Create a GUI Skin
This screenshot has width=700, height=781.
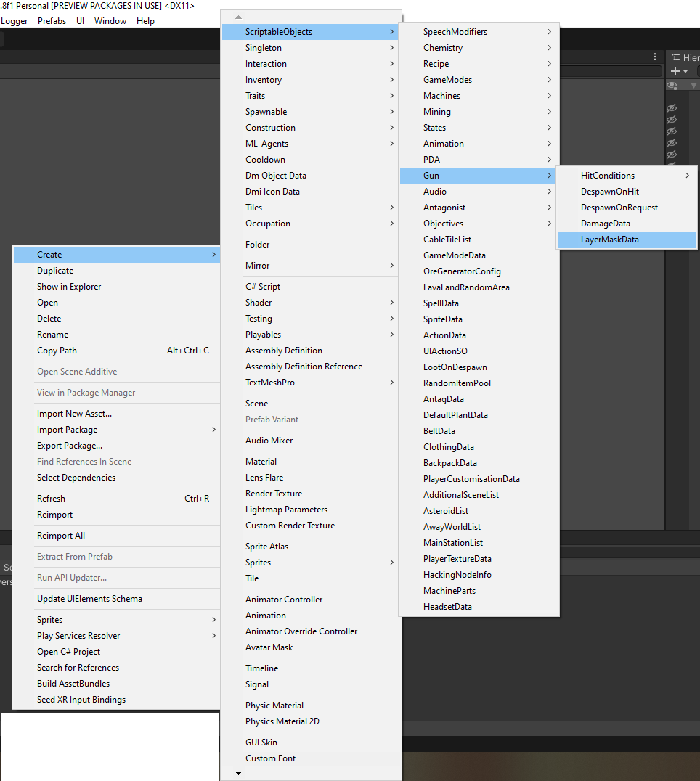pyautogui.click(x=310, y=743)
